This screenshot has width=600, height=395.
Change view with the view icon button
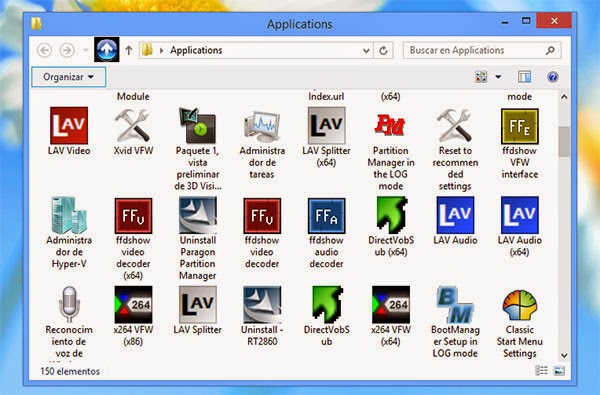(481, 77)
